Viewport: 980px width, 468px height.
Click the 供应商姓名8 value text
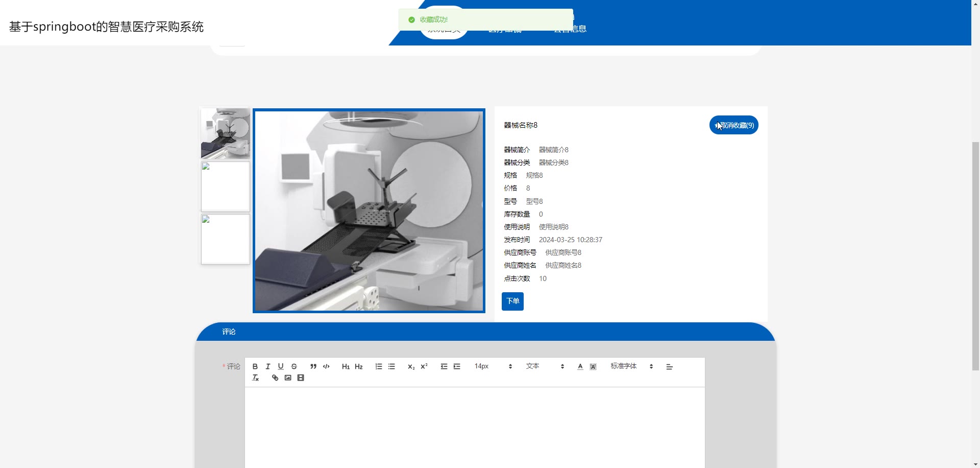[x=563, y=265]
